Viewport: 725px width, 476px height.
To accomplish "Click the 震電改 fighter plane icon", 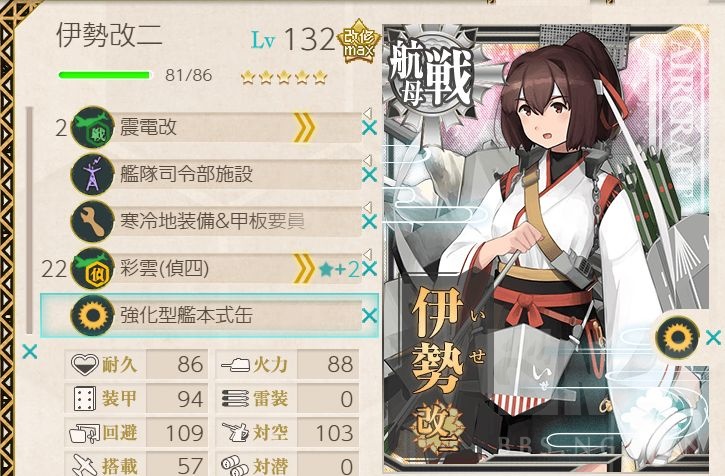I will (x=93, y=127).
